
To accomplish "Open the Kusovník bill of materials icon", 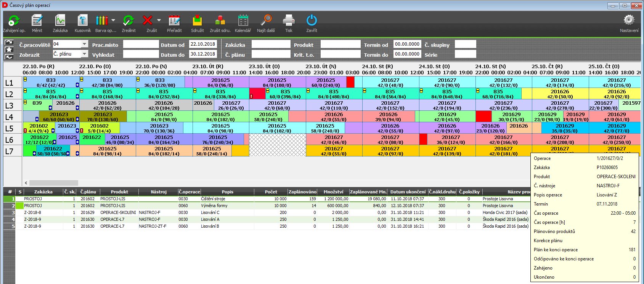I will [x=83, y=21].
